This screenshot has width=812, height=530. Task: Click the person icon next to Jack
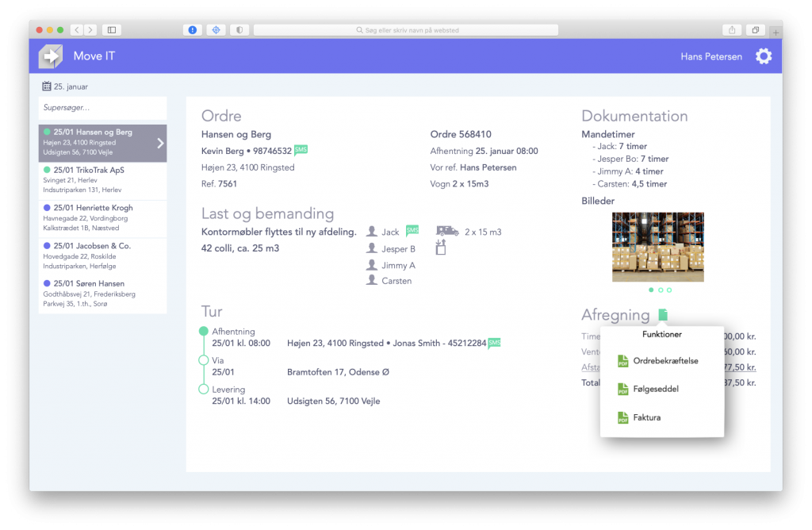371,232
